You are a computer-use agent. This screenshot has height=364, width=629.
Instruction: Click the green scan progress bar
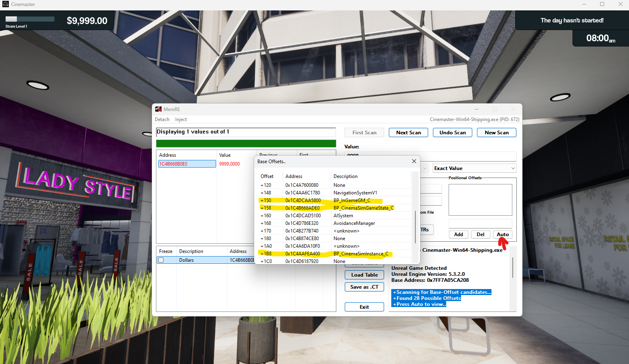pyautogui.click(x=246, y=144)
